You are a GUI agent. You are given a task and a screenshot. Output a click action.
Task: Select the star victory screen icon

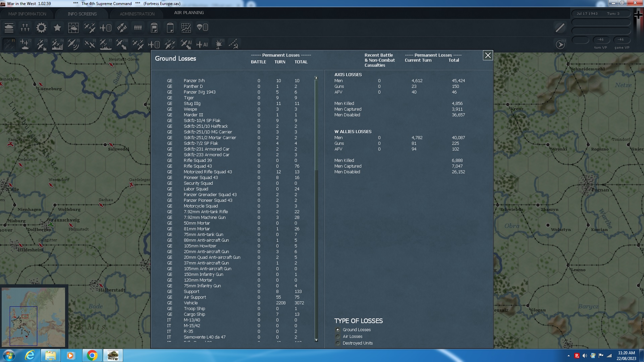pyautogui.click(x=57, y=27)
